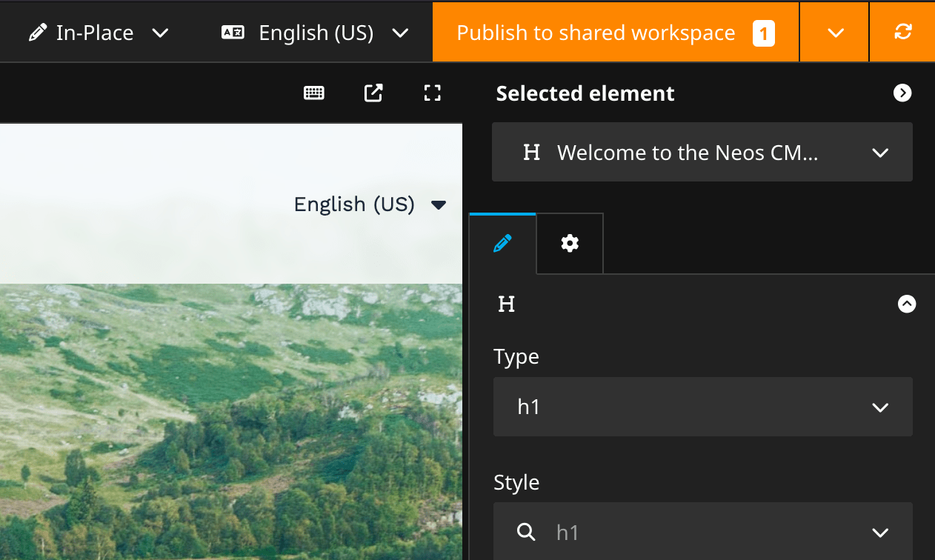The image size is (935, 560).
Task: Toggle fullscreen editing mode
Action: pyautogui.click(x=432, y=93)
